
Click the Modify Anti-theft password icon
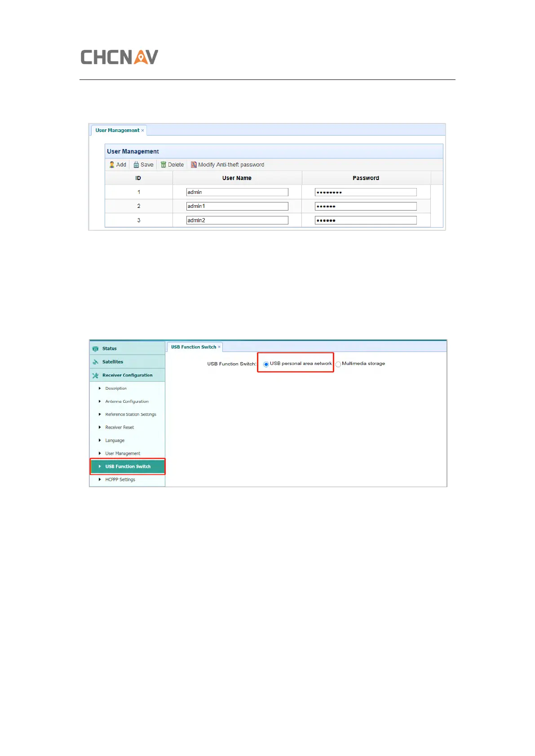click(x=194, y=165)
